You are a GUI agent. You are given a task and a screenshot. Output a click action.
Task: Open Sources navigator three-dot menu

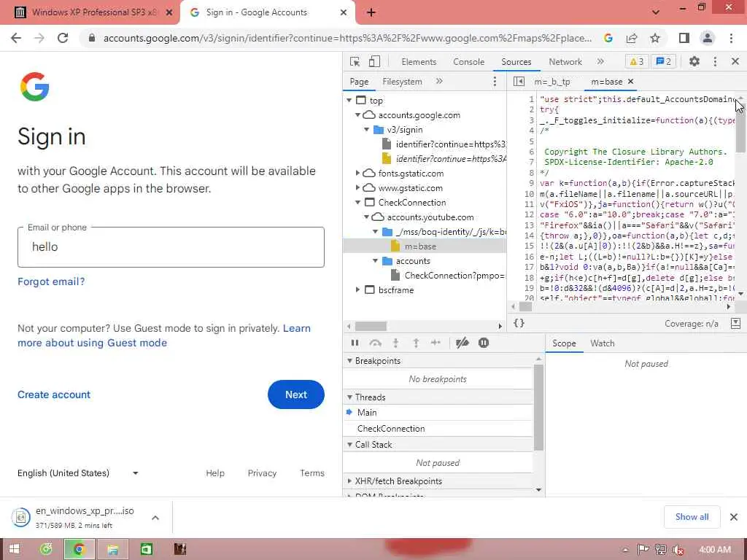coord(495,82)
